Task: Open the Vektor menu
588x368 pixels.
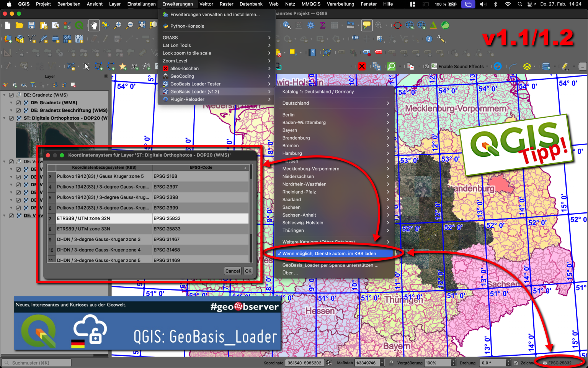Action: click(206, 4)
